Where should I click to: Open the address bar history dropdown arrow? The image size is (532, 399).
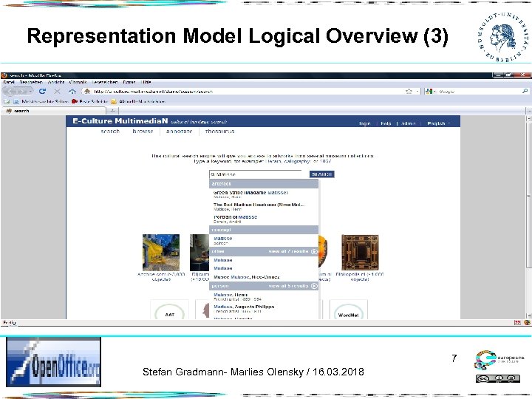coord(417,92)
